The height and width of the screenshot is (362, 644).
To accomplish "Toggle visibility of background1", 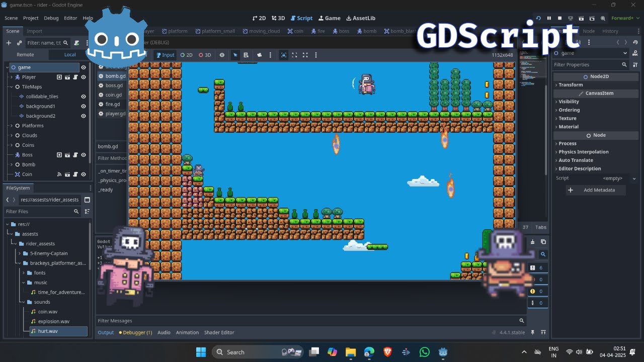I will click(x=84, y=106).
